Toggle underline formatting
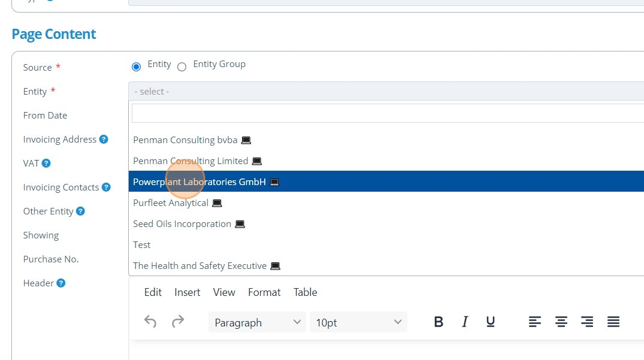Image resolution: width=644 pixels, height=360 pixels. coord(491,322)
